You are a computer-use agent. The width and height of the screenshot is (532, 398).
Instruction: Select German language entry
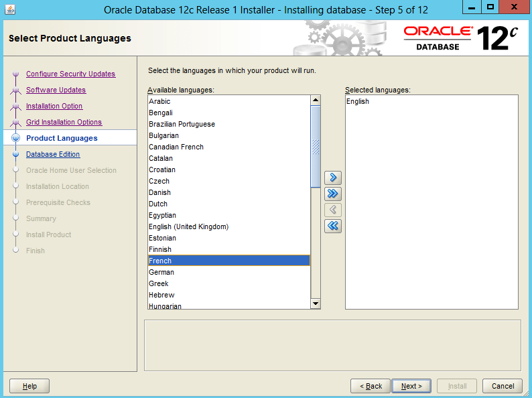pos(229,272)
